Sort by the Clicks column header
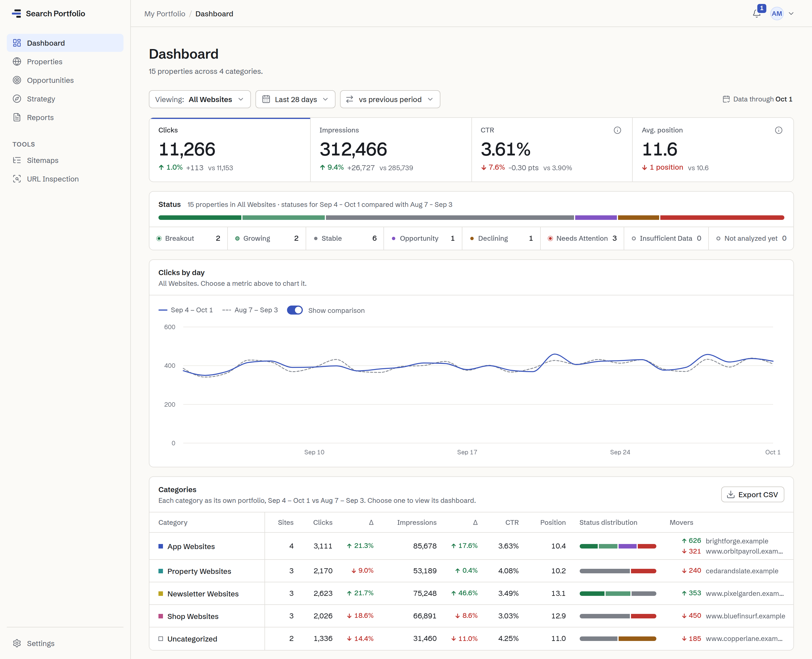Viewport: 812px width, 659px height. [323, 522]
